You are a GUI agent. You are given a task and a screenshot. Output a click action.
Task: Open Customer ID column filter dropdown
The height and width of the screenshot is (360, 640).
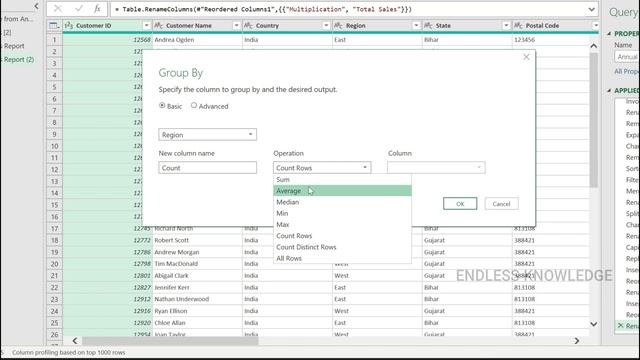tap(147, 25)
